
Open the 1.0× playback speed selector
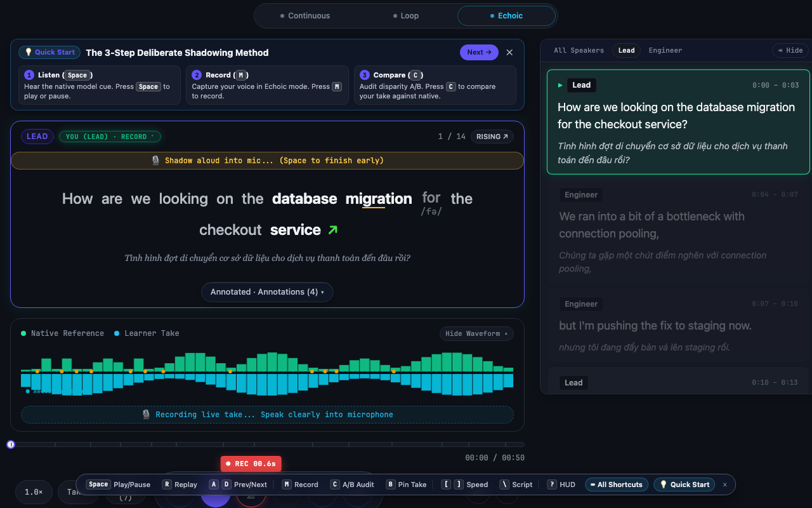point(34,492)
